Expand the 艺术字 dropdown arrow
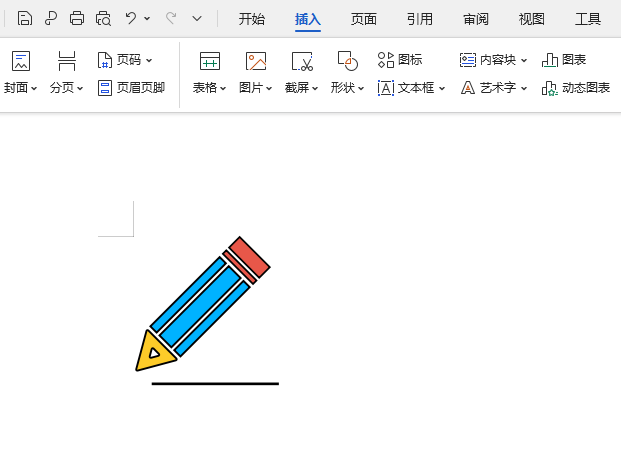 tap(524, 88)
